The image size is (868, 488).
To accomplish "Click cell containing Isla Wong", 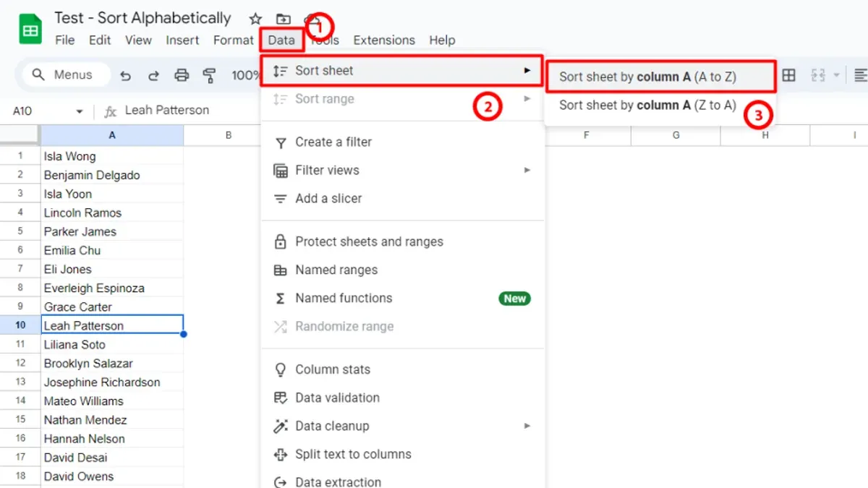I will click(112, 156).
